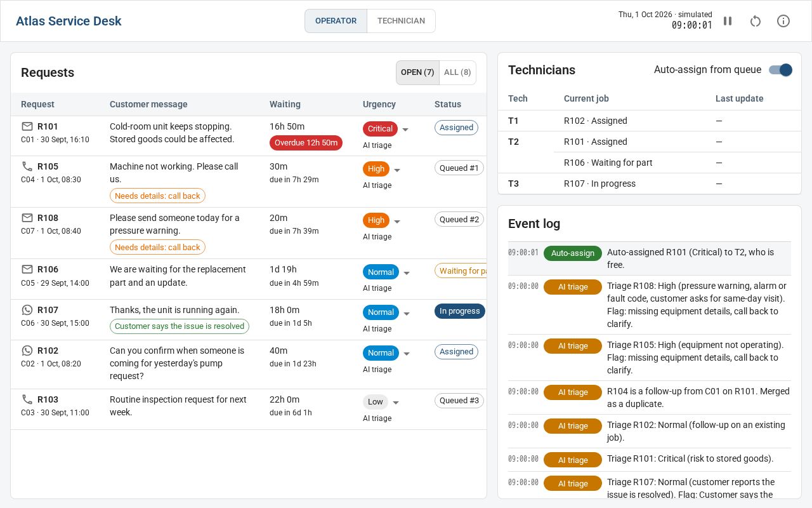Click the Auto-assign badge in the event log
Image resolution: width=812 pixels, height=508 pixels.
pos(573,253)
